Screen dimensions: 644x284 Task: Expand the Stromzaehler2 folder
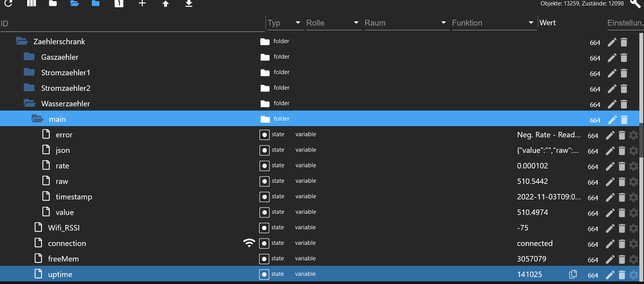coord(29,88)
